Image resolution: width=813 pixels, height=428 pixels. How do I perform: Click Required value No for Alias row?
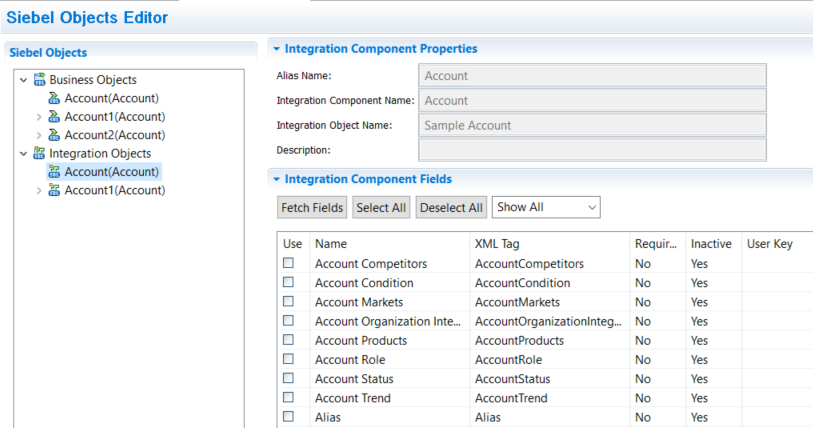(x=642, y=417)
